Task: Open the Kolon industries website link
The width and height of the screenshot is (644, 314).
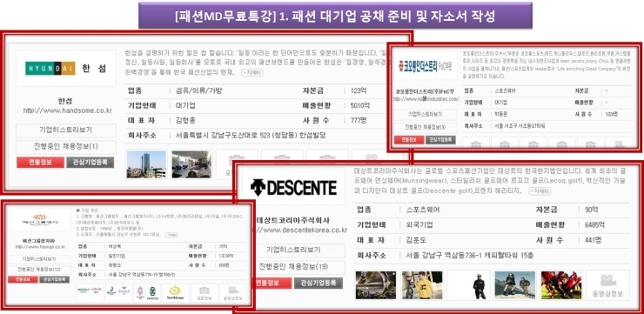Action: click(x=426, y=99)
